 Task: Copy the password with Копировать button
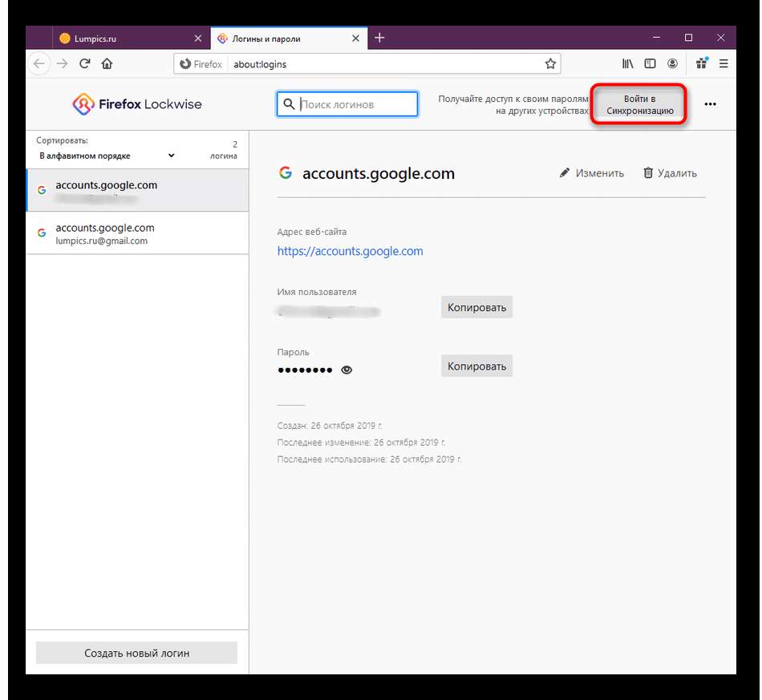(x=476, y=366)
